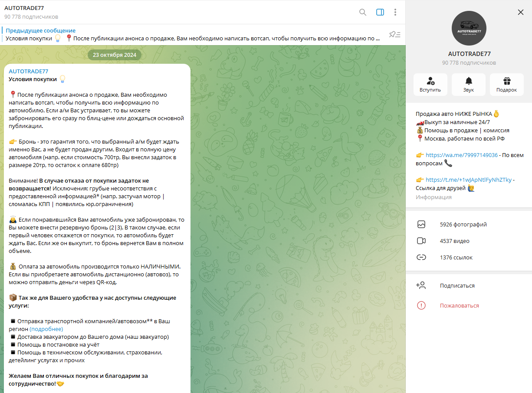This screenshot has width=532, height=393.
Task: Click Подписаться to subscribe to the channel
Action: click(469, 286)
